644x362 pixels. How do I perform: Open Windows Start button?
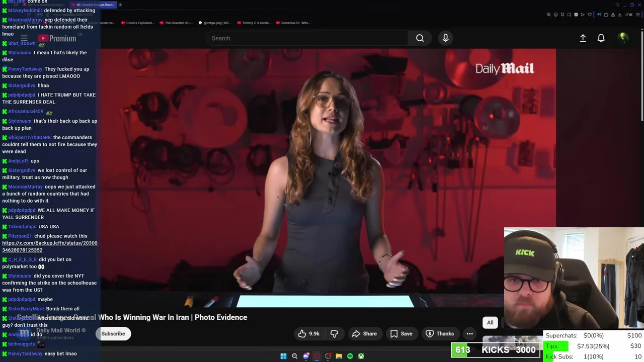click(x=283, y=356)
